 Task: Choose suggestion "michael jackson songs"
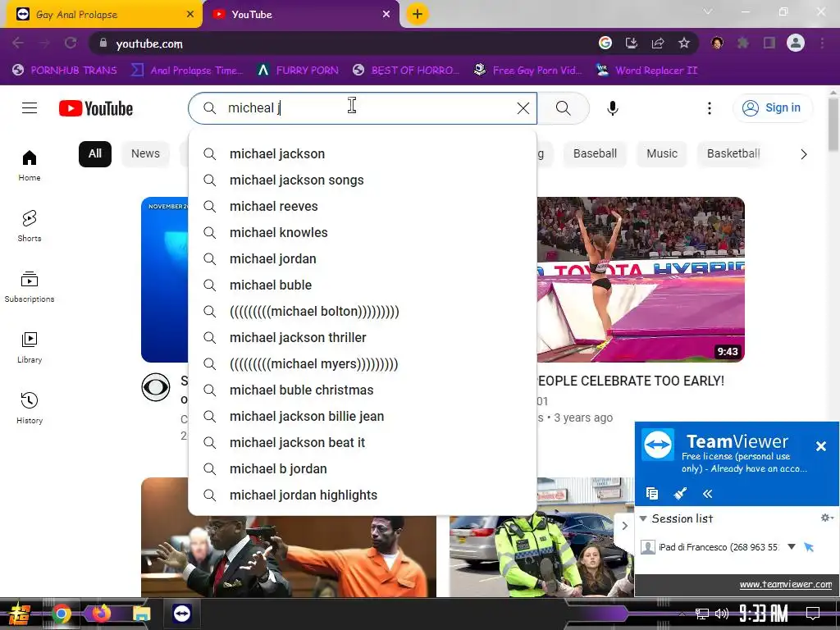(x=363, y=180)
